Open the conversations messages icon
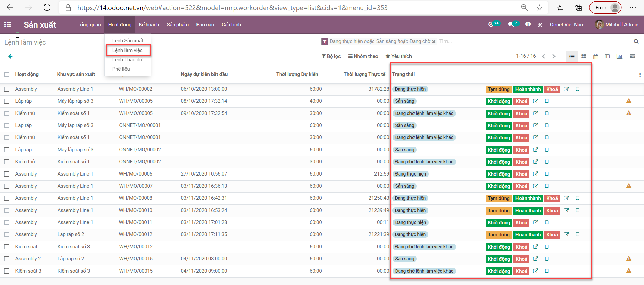Viewport: 644px width, 285px height. click(511, 24)
